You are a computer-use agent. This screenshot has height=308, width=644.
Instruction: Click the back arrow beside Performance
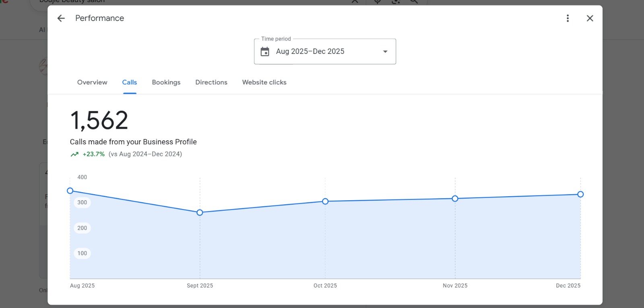click(61, 18)
